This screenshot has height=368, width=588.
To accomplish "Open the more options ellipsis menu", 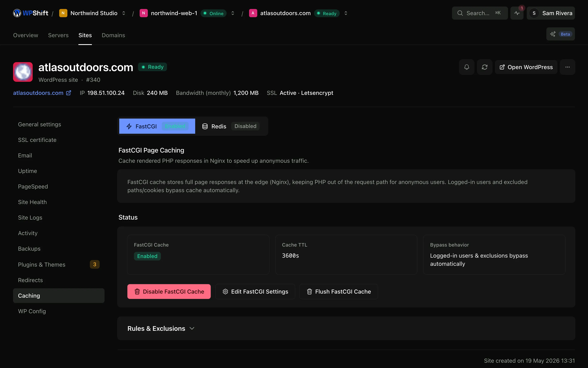I will click(x=567, y=67).
